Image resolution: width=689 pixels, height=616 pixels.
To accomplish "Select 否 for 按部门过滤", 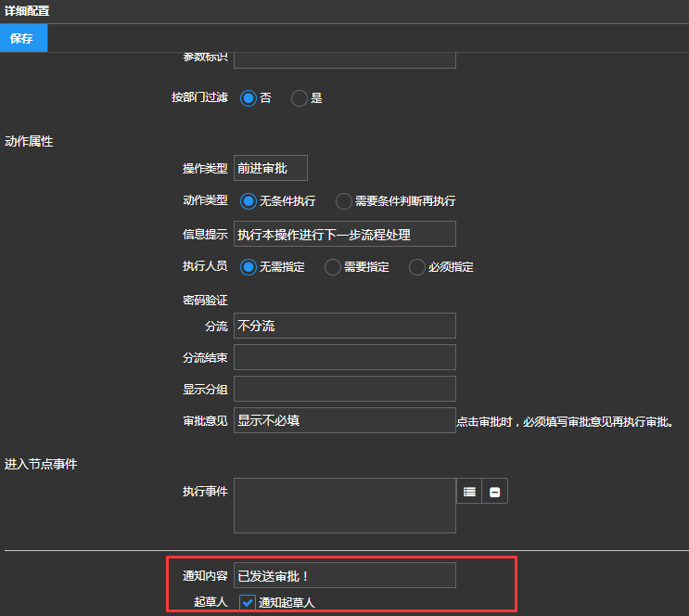I will pos(249,97).
